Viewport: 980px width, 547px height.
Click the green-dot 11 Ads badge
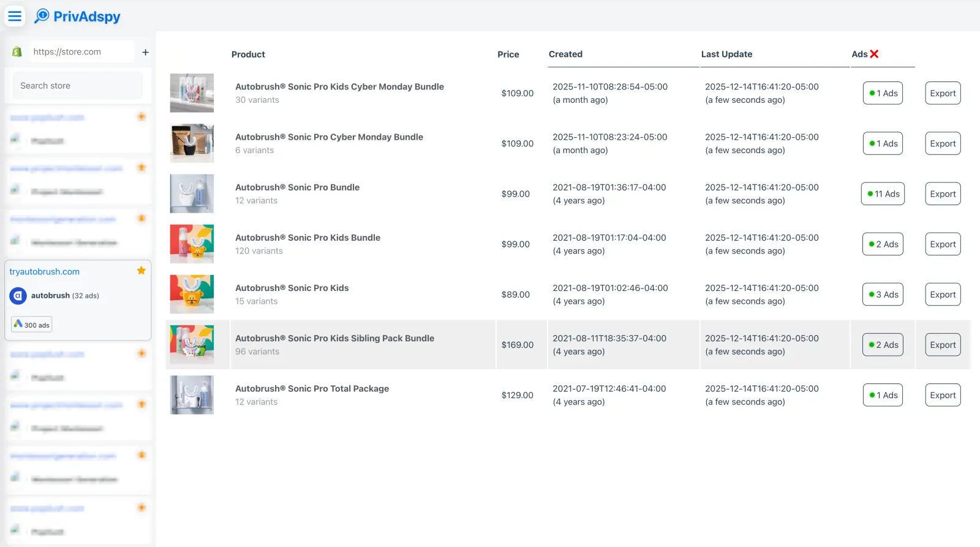[882, 194]
